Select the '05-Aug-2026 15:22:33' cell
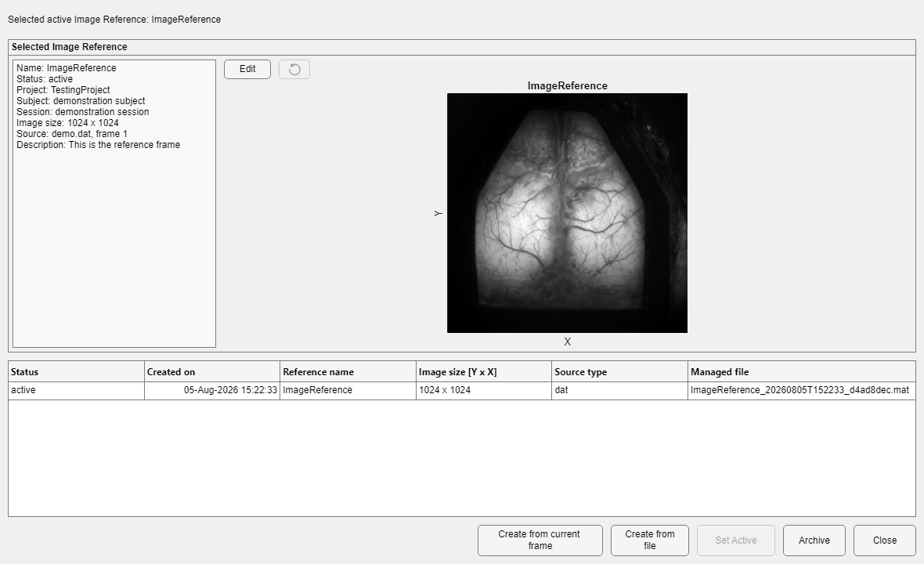The height and width of the screenshot is (564, 924). coord(212,390)
